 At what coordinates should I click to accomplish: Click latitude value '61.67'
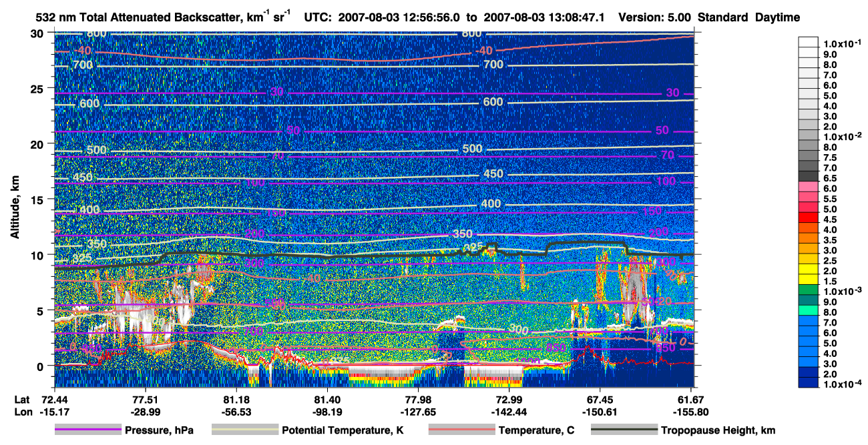tap(690, 400)
